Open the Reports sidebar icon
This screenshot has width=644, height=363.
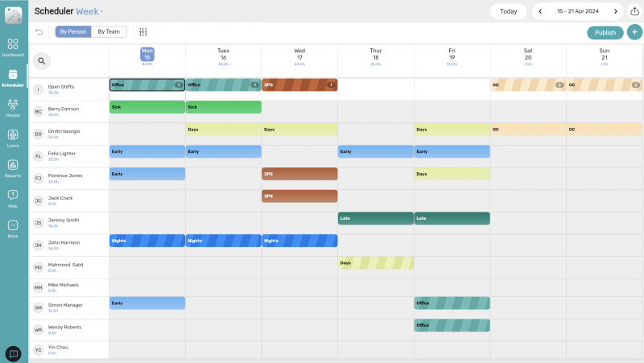[13, 167]
